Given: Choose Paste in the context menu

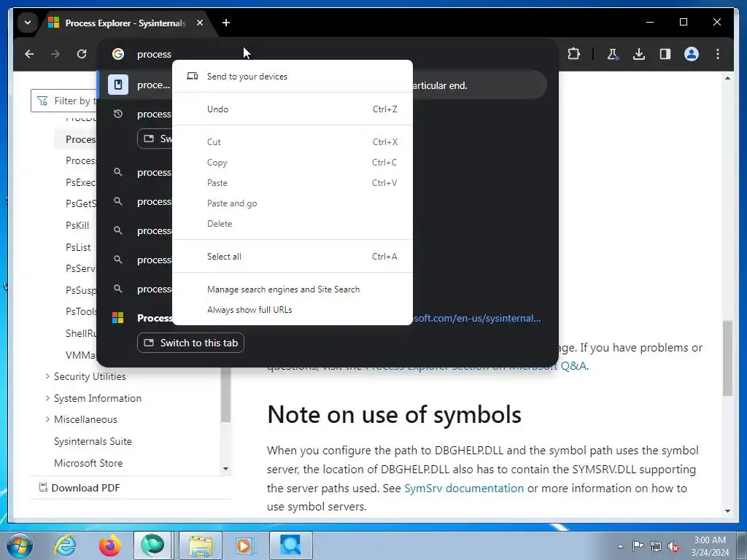Looking at the screenshot, I should pyautogui.click(x=292, y=183).
